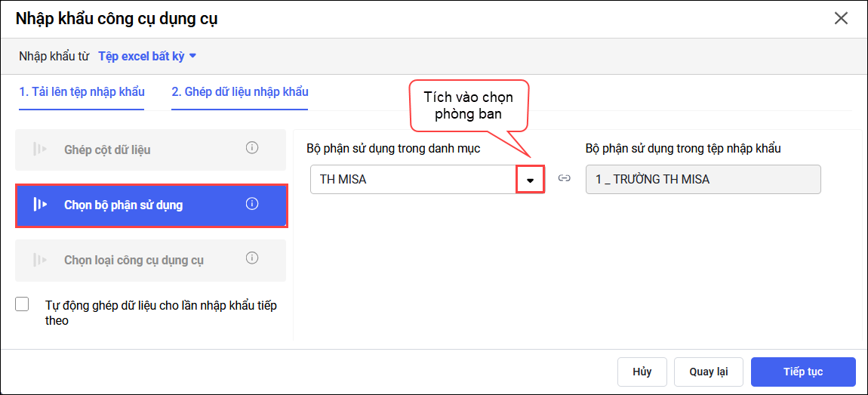The image size is (868, 395).
Task: Close the Nhập khẩu công cụ dụng cụ dialog
Action: (x=841, y=18)
